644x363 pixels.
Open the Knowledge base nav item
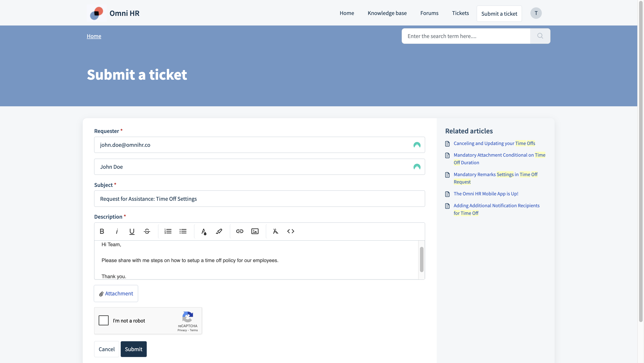coord(387,13)
